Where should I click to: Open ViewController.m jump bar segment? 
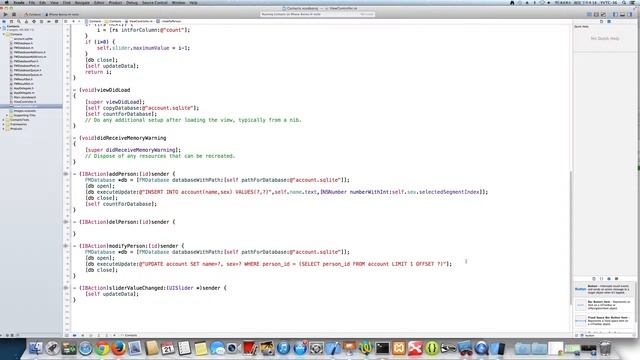pos(140,21)
